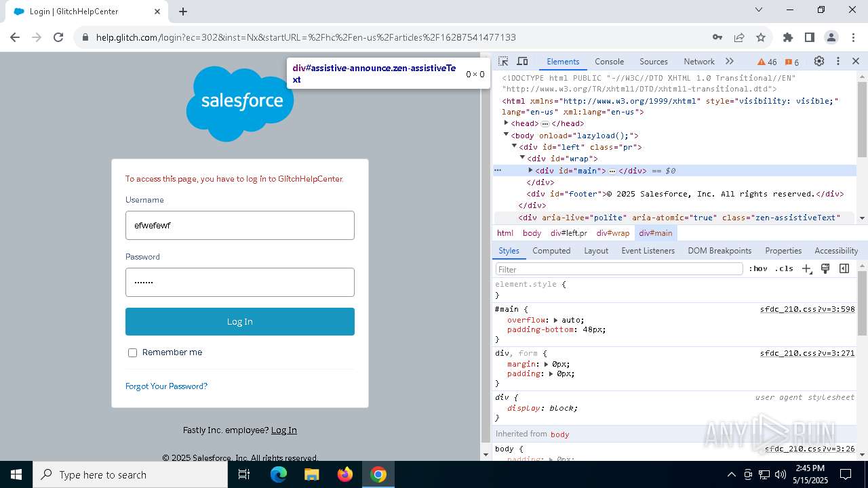Viewport: 868px width, 488px height.
Task: Open Chrome three-dot menu
Action: pos(852,37)
